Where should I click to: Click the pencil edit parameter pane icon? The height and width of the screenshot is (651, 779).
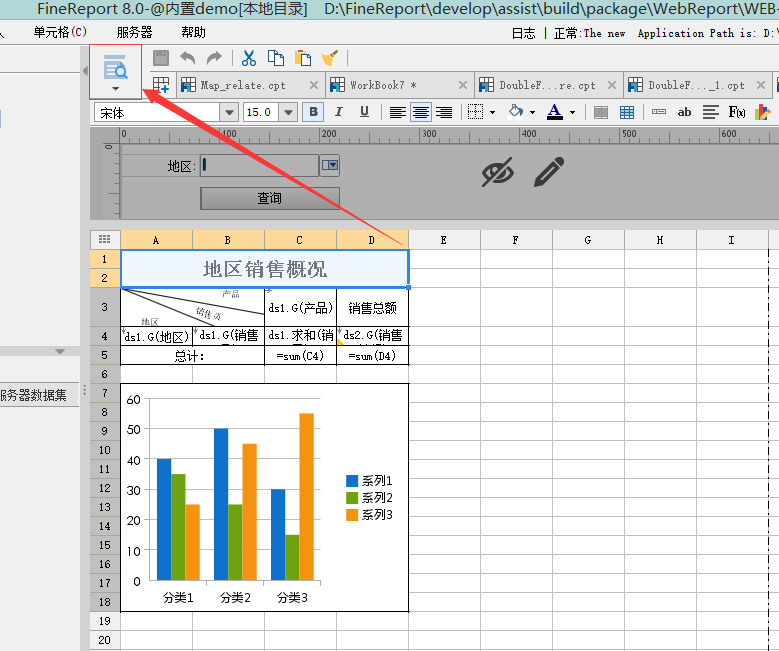(549, 171)
